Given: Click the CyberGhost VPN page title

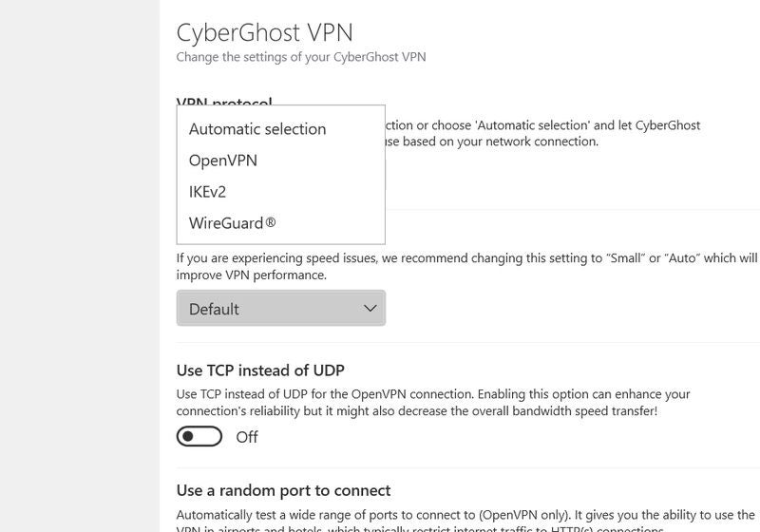Looking at the screenshot, I should click(264, 32).
